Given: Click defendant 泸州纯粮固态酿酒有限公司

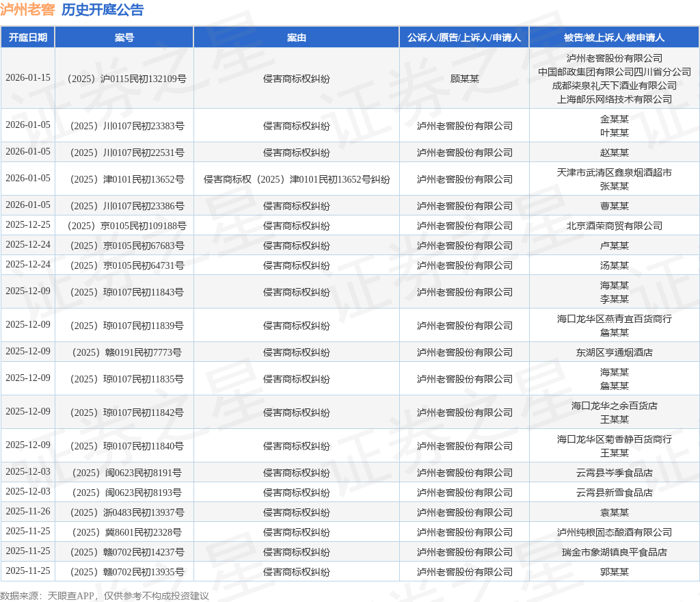Looking at the screenshot, I should (615, 532).
